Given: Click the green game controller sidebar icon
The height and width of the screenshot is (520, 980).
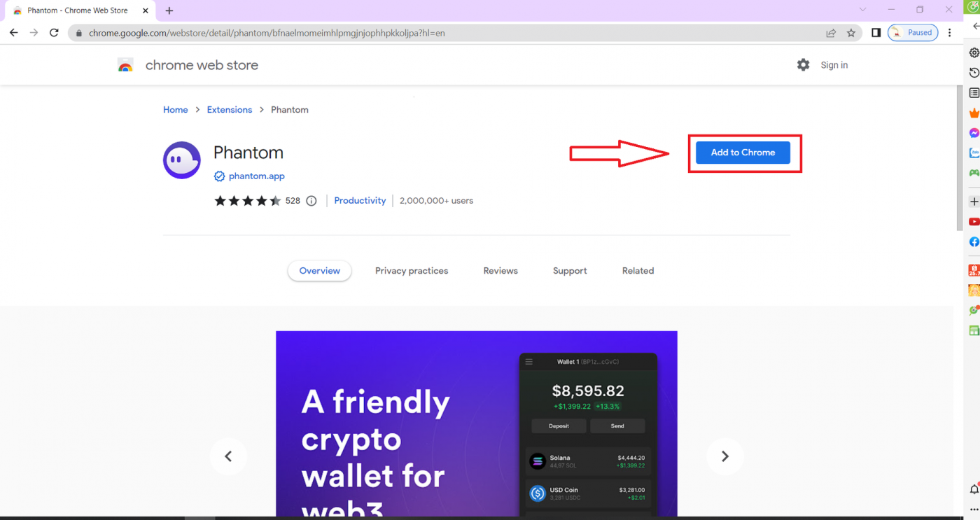Looking at the screenshot, I should (x=974, y=173).
